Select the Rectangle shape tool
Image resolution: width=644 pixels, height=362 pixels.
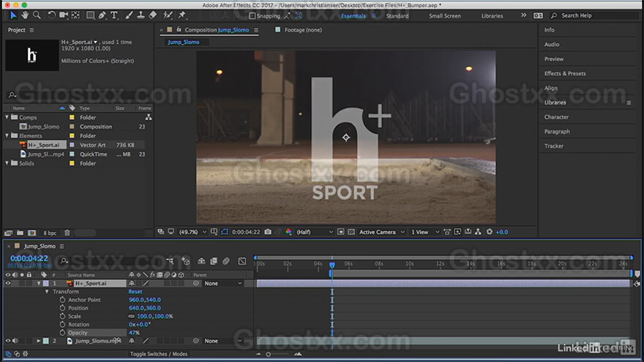[90, 15]
